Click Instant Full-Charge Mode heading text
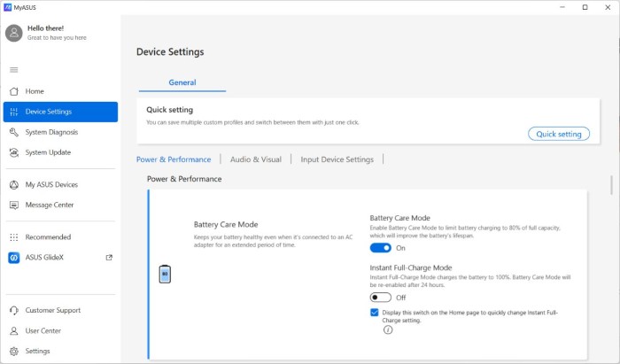 pyautogui.click(x=411, y=267)
